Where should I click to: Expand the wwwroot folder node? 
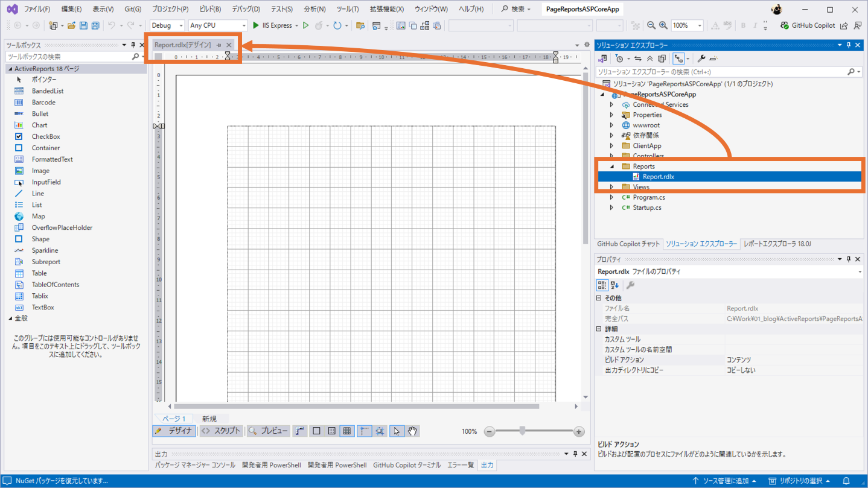pos(611,125)
